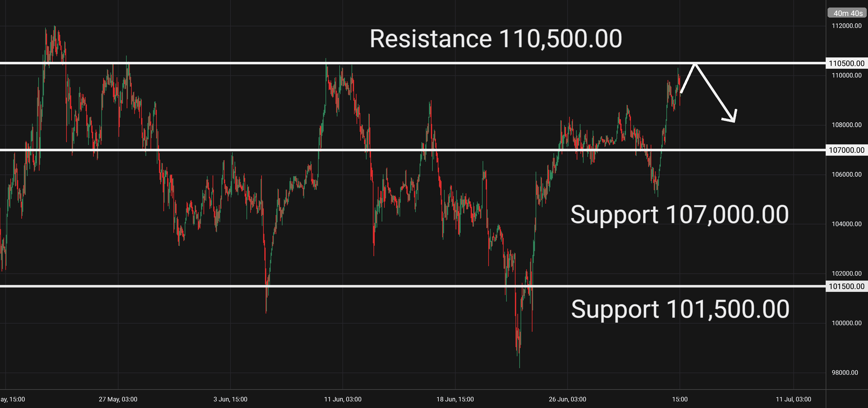The width and height of the screenshot is (868, 408).
Task: Click the 101500.00 support price label
Action: pos(846,286)
